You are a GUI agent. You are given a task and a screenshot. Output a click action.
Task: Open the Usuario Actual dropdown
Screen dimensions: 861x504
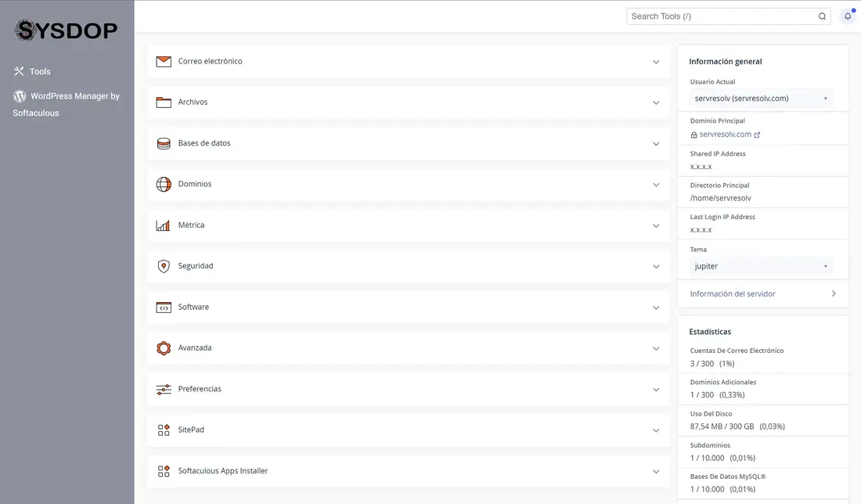tap(761, 99)
